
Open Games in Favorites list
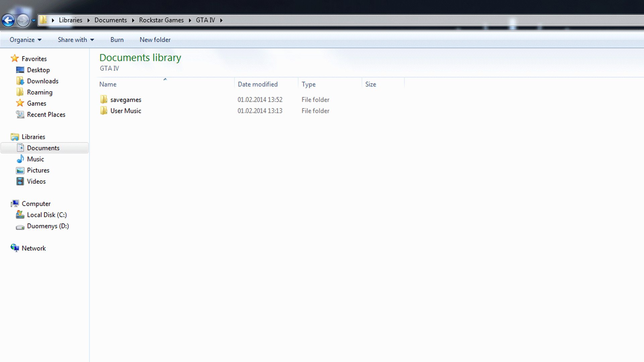pyautogui.click(x=37, y=103)
